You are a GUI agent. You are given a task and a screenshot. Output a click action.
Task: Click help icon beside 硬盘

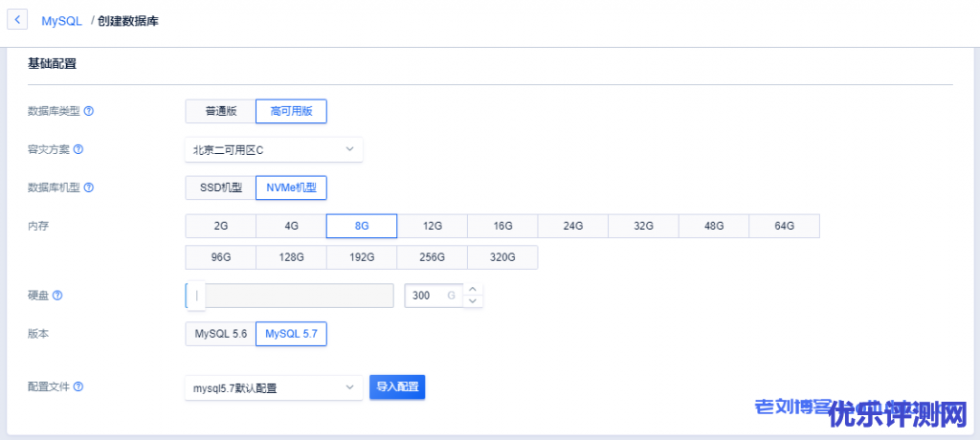[x=57, y=296]
